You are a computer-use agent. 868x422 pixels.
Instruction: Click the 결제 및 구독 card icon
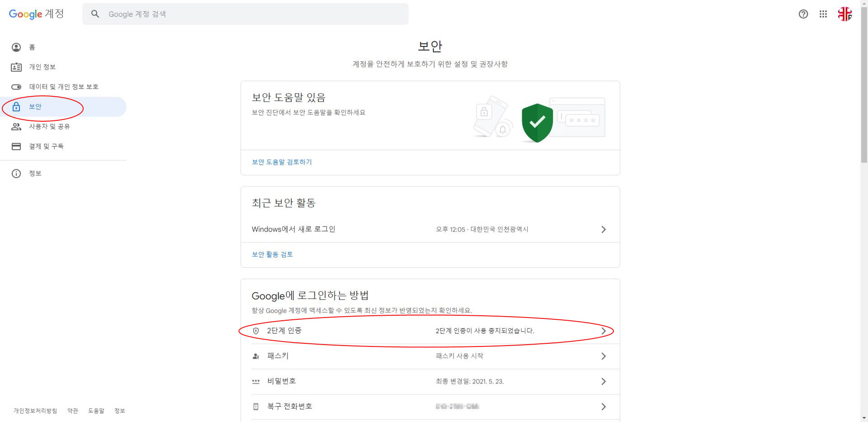coord(16,147)
